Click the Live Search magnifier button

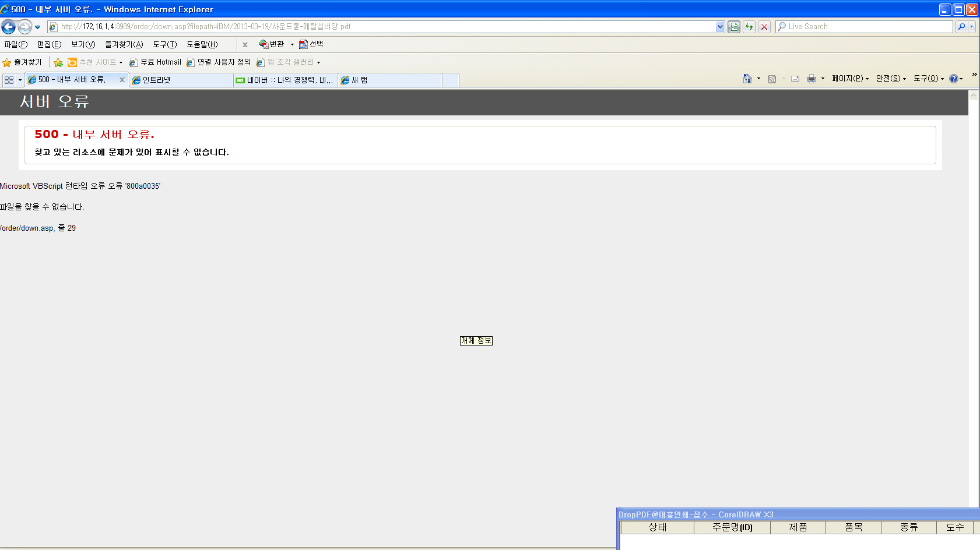pyautogui.click(x=961, y=27)
